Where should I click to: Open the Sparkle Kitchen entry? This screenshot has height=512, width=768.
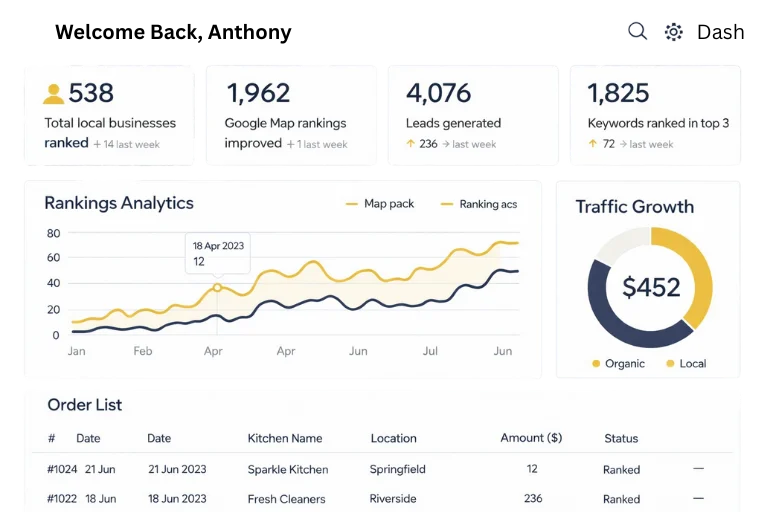tap(288, 469)
